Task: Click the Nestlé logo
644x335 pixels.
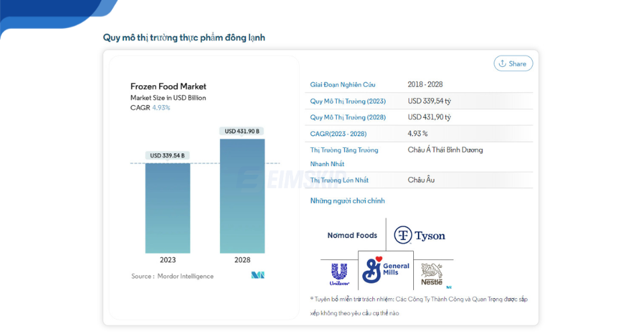Action: 431,274
